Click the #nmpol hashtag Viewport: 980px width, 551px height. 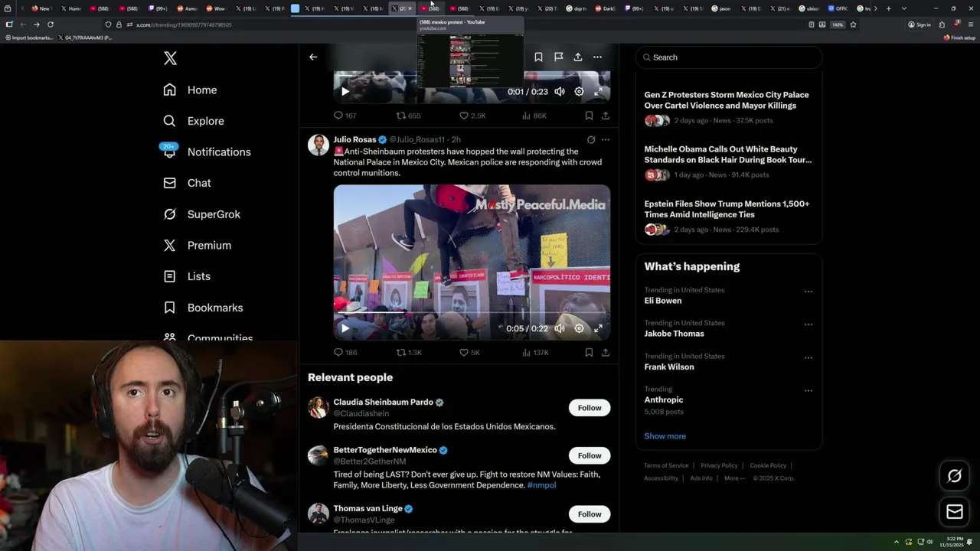tap(541, 485)
